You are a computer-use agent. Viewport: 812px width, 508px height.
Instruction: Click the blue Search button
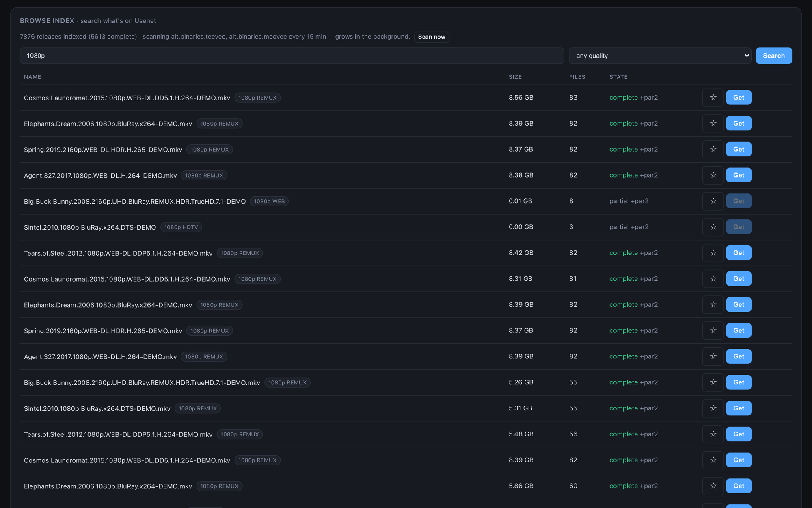pyautogui.click(x=773, y=56)
